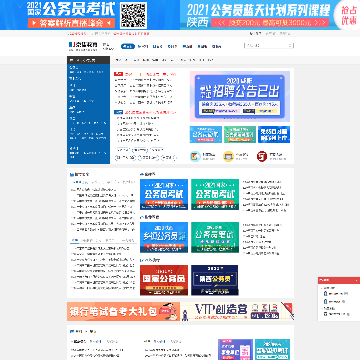Open the dark sidebar category header
Screen dimensions: 360x360
pyautogui.click(x=88, y=60)
